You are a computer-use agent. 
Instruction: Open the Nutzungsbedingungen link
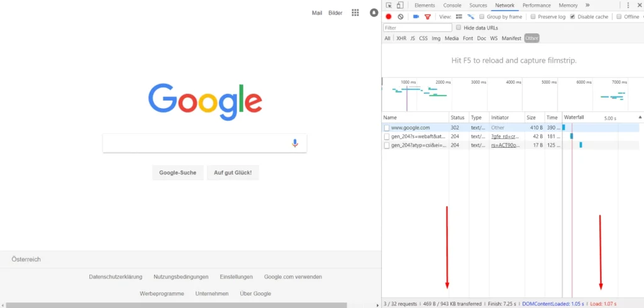click(x=181, y=277)
